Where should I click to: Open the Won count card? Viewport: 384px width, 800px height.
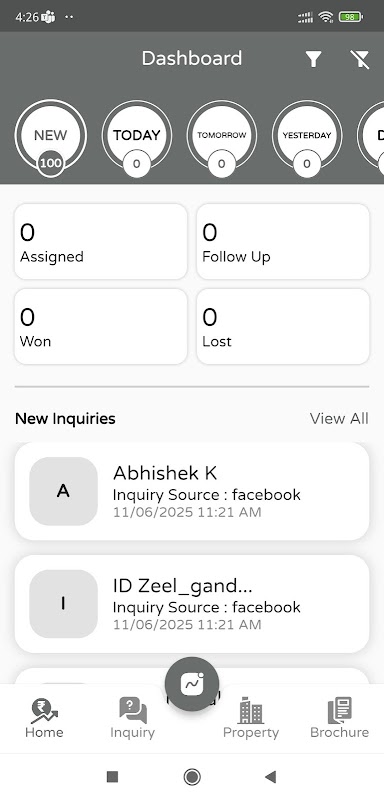(101, 327)
